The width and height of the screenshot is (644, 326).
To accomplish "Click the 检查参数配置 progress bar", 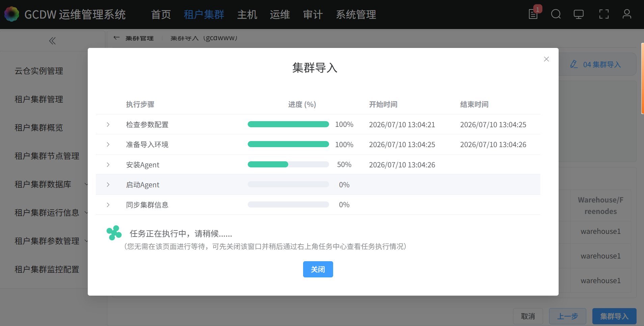I will click(288, 124).
